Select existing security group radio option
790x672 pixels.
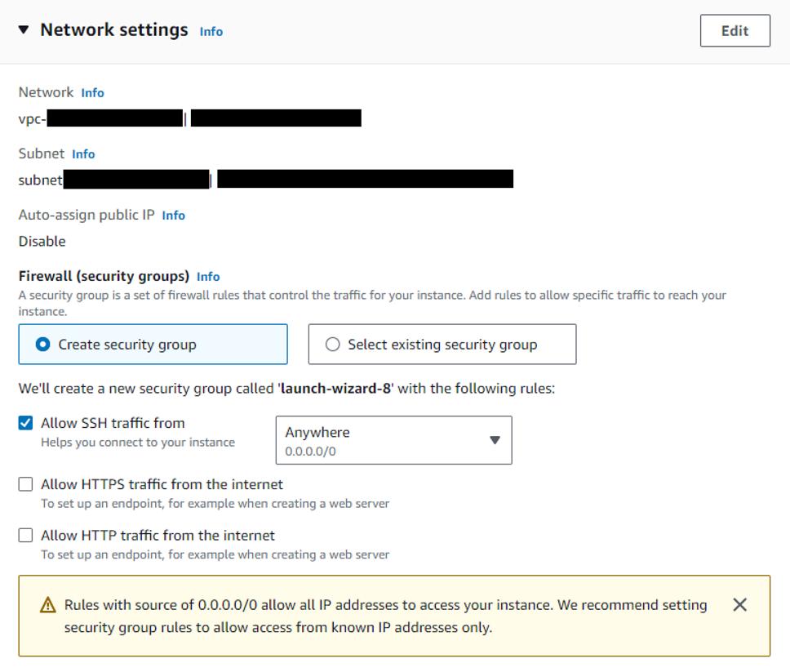[332, 345]
